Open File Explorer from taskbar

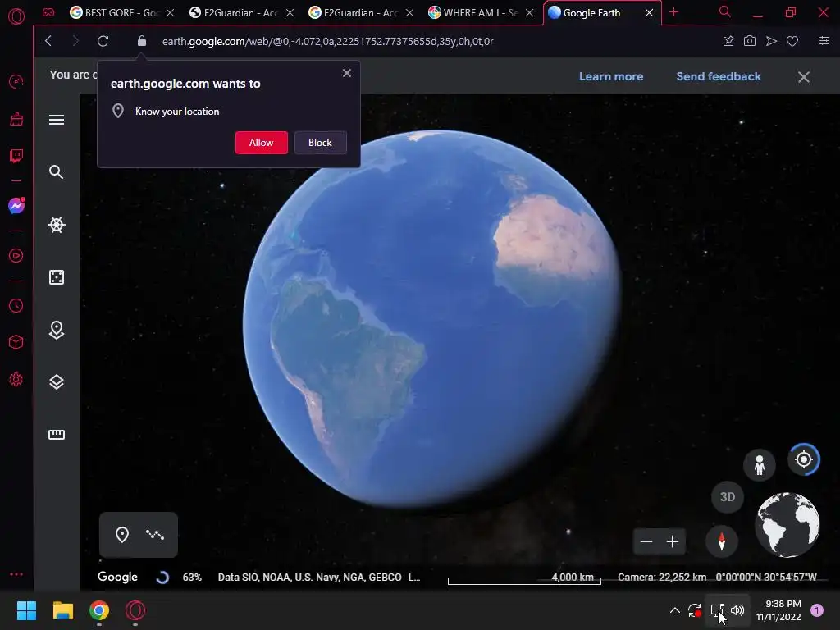pyautogui.click(x=62, y=610)
